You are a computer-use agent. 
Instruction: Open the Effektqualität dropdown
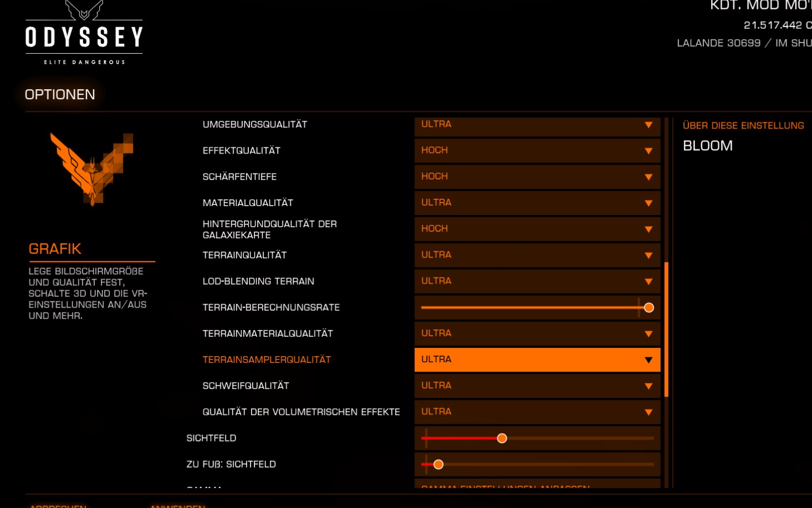[537, 150]
